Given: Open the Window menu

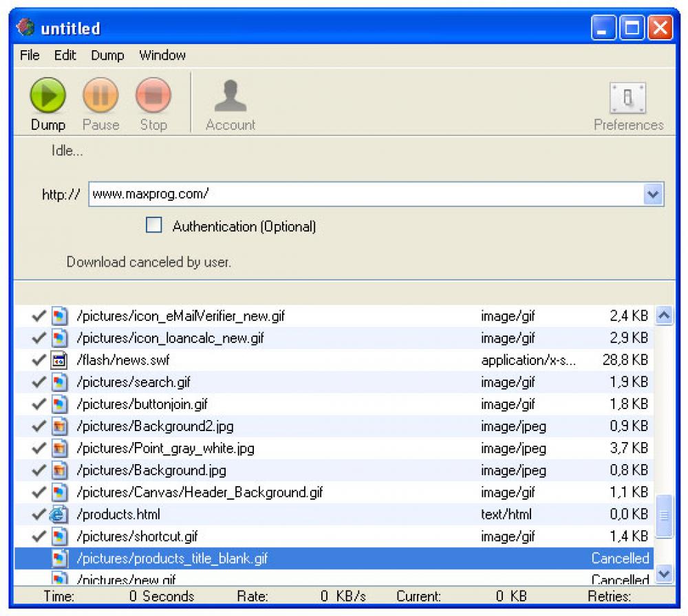Looking at the screenshot, I should tap(162, 56).
